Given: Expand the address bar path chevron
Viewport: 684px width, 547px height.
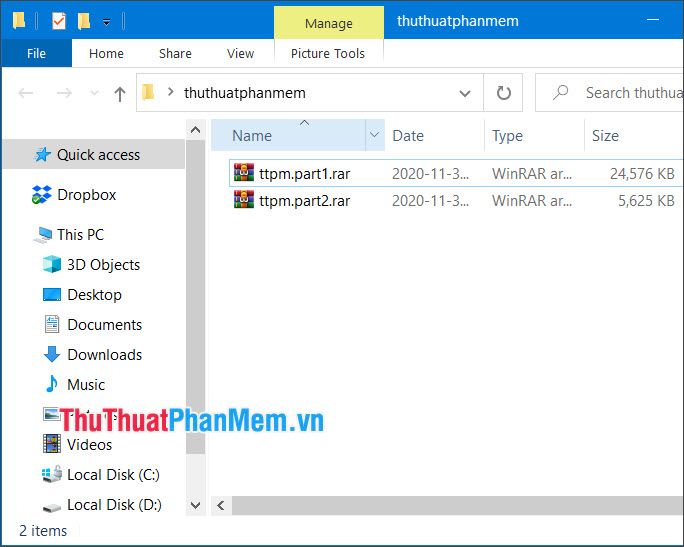Looking at the screenshot, I should click(171, 92).
